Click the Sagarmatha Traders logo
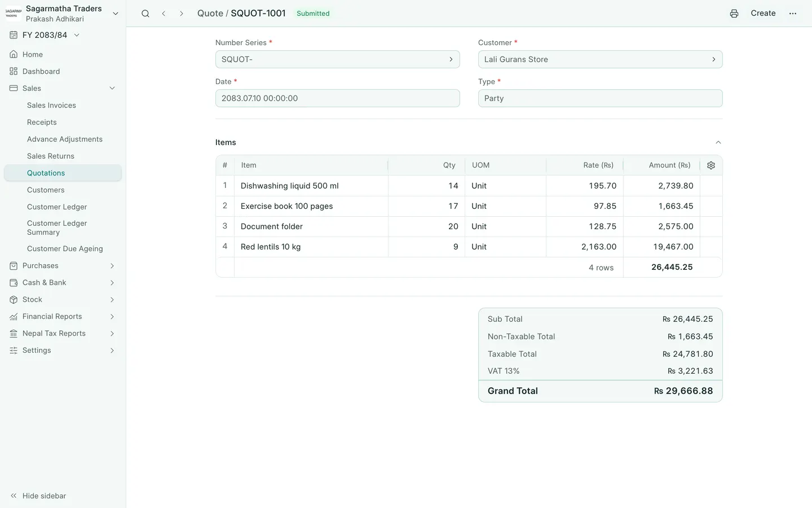812x508 pixels. pos(14,14)
